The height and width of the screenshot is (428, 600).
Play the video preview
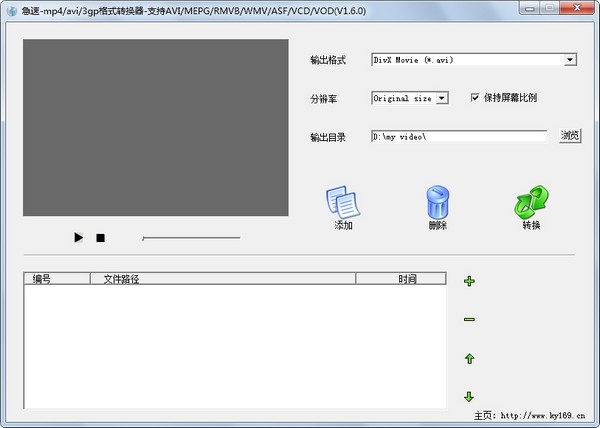(78, 238)
